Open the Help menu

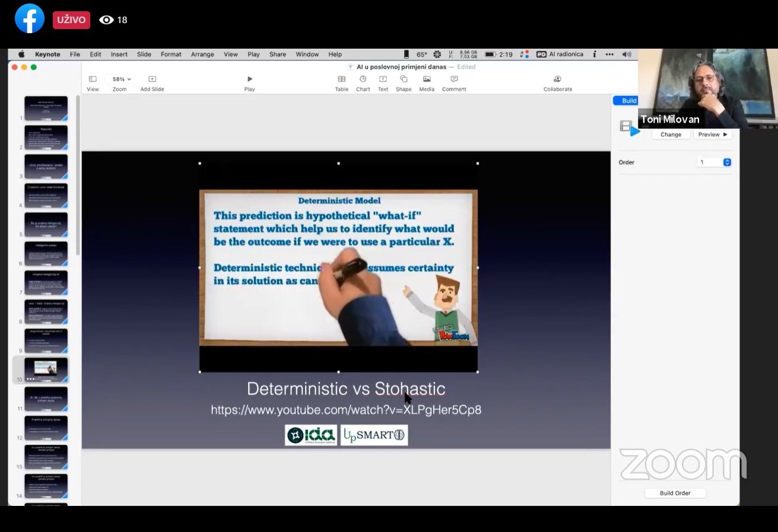(335, 55)
